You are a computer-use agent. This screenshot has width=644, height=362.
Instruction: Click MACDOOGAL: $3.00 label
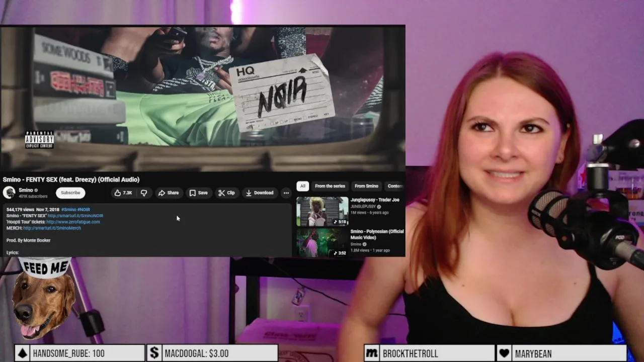click(197, 353)
